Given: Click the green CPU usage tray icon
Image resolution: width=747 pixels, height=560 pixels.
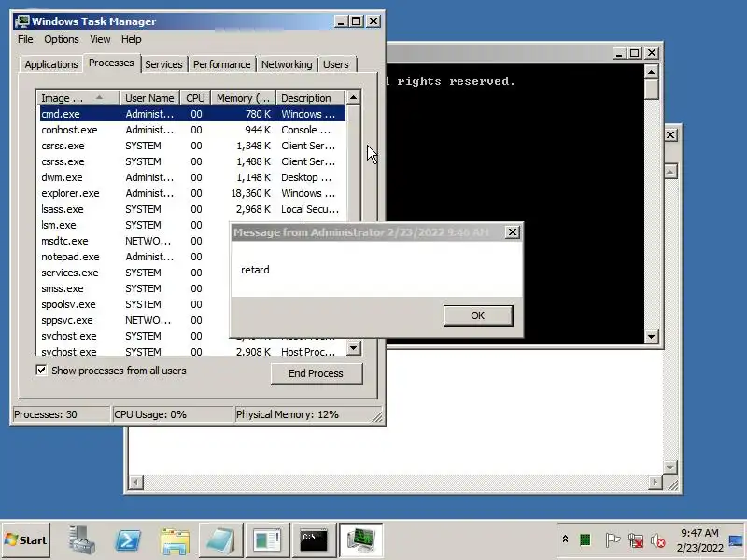Looking at the screenshot, I should pos(585,540).
